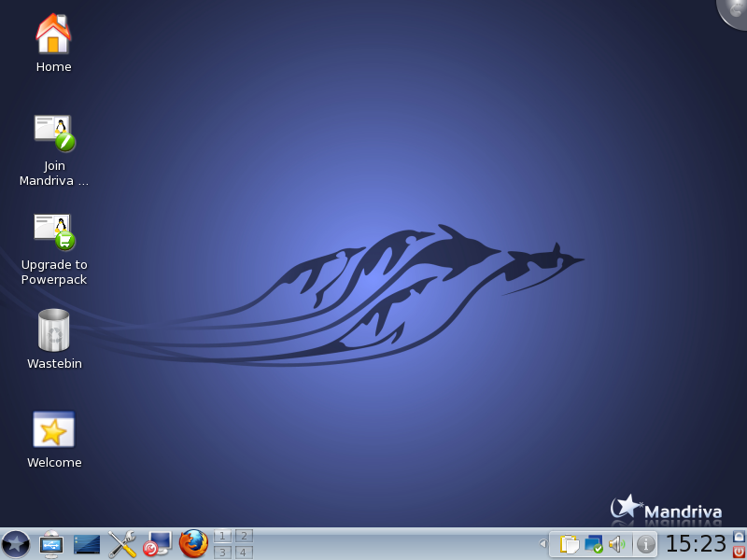Open the device notifier in the panel
Image resolution: width=747 pixels, height=560 pixels.
51,543
